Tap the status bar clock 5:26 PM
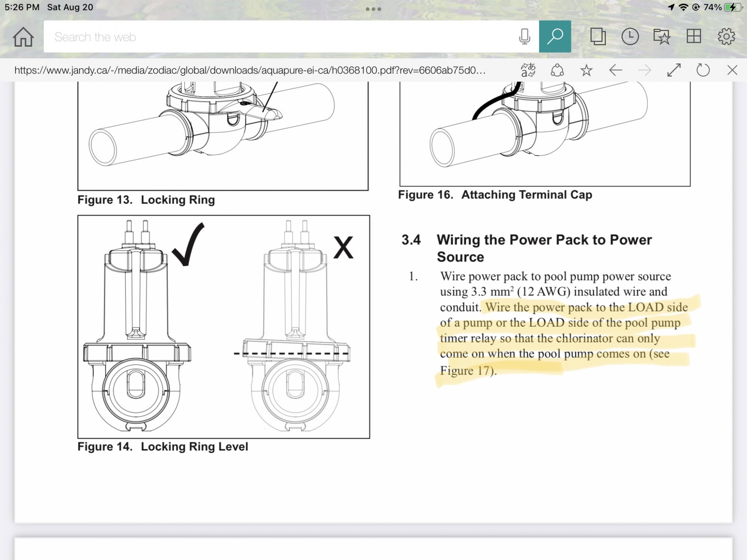 22,7
